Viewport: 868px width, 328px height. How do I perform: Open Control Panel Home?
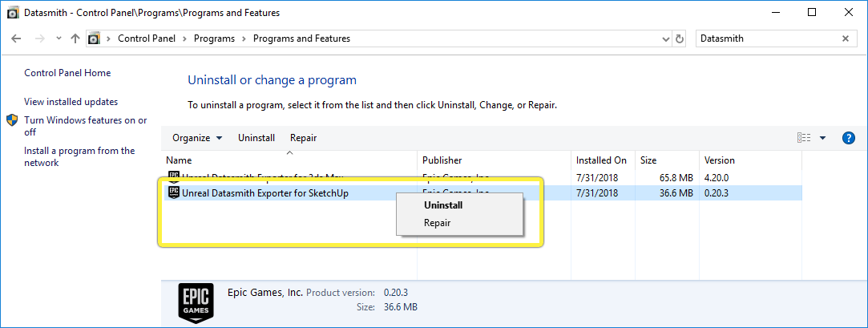(67, 73)
